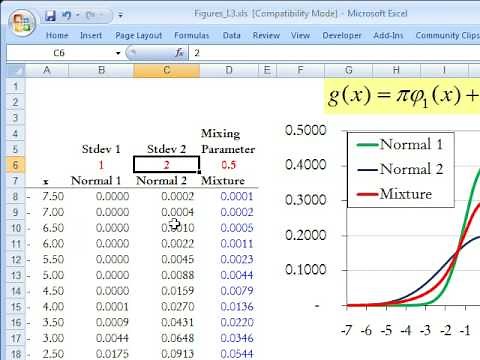Click the Normal 1 column heading cell
480x360 pixels.
coord(101,181)
